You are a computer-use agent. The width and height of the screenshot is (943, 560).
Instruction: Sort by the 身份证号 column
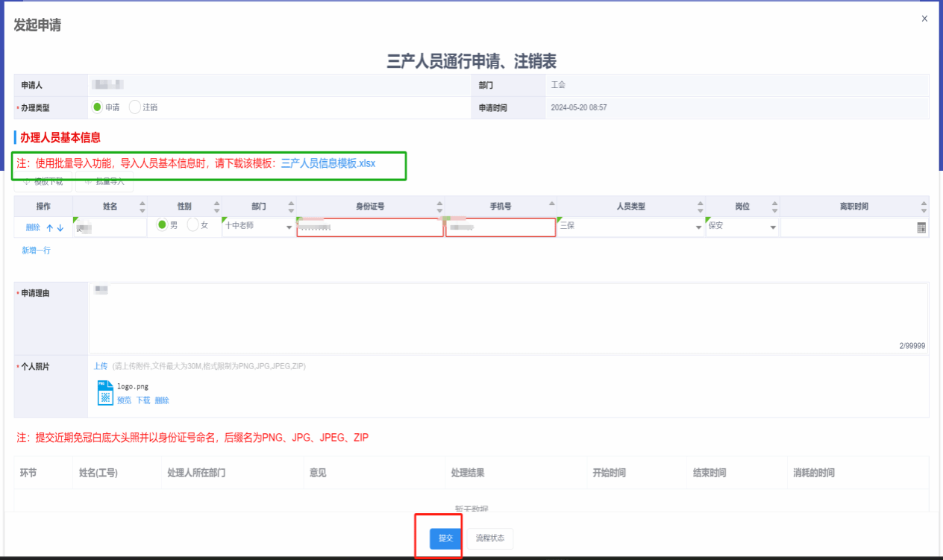[439, 207]
